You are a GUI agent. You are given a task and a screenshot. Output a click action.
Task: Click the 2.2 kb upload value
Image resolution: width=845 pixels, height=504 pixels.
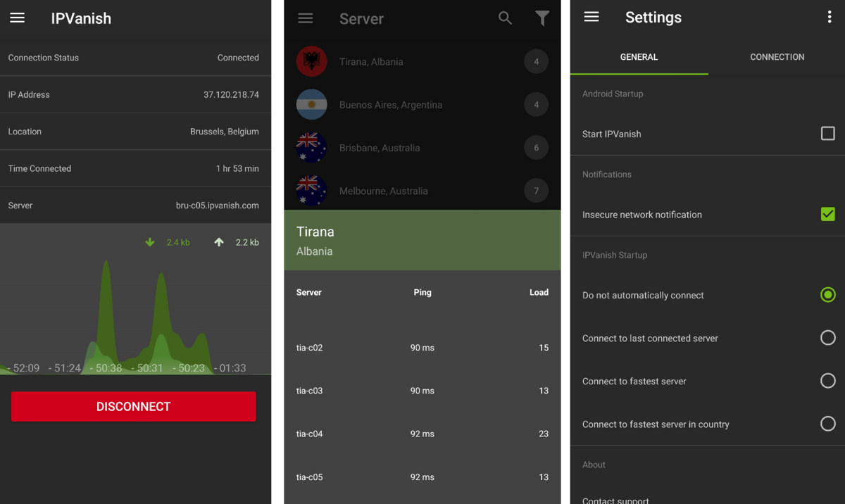(247, 242)
